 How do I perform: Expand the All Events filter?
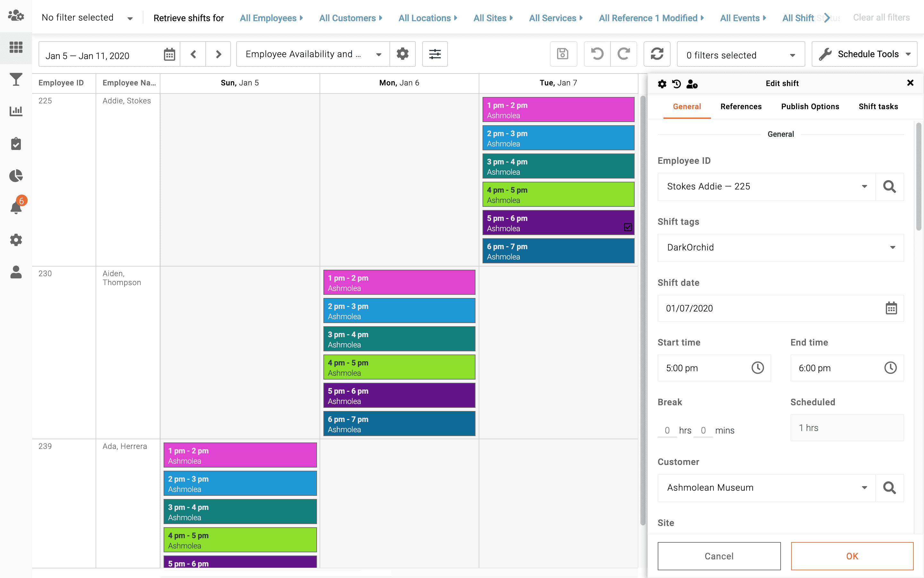pos(743,18)
